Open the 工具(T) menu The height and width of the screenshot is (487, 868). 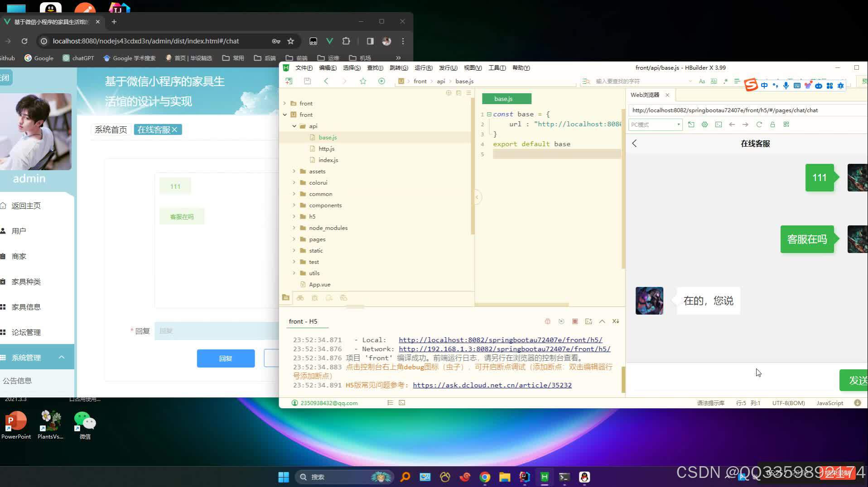(x=497, y=68)
